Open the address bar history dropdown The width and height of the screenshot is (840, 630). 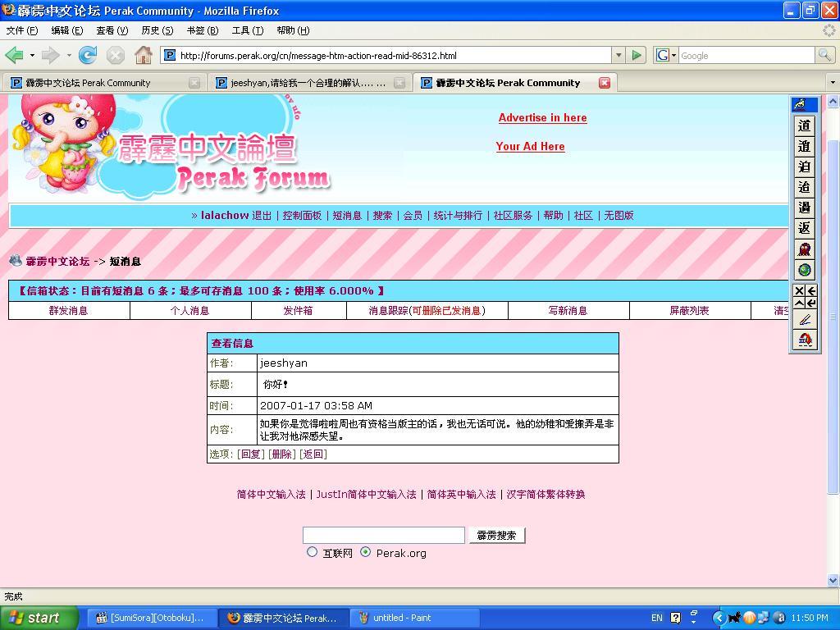pyautogui.click(x=619, y=55)
